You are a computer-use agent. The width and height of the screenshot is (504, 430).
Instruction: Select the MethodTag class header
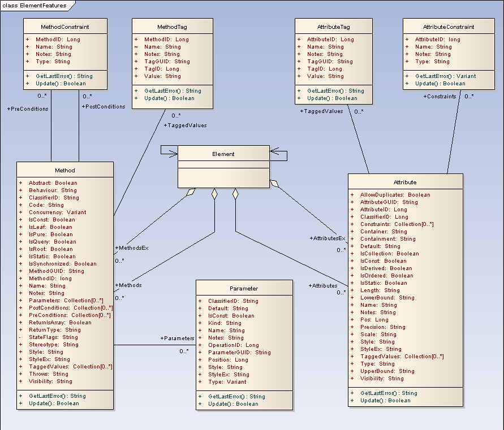[x=172, y=27]
